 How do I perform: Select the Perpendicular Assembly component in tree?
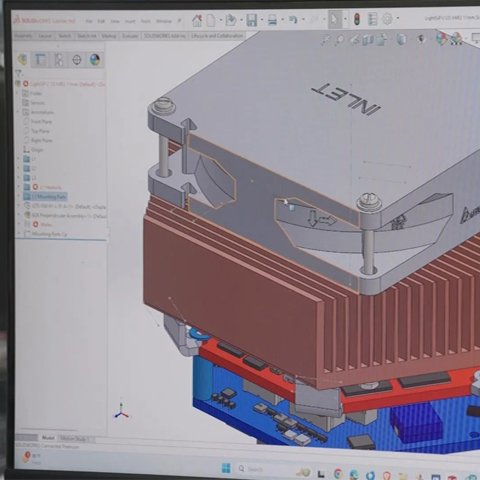click(x=65, y=216)
